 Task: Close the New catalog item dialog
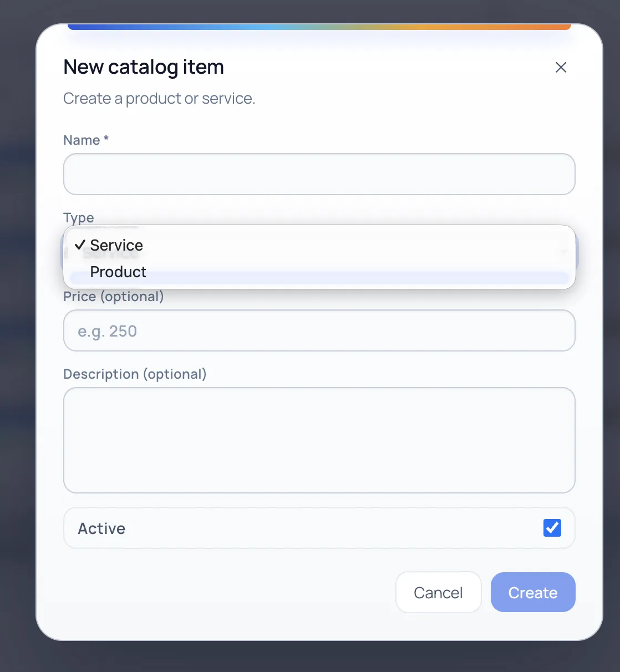tap(561, 67)
